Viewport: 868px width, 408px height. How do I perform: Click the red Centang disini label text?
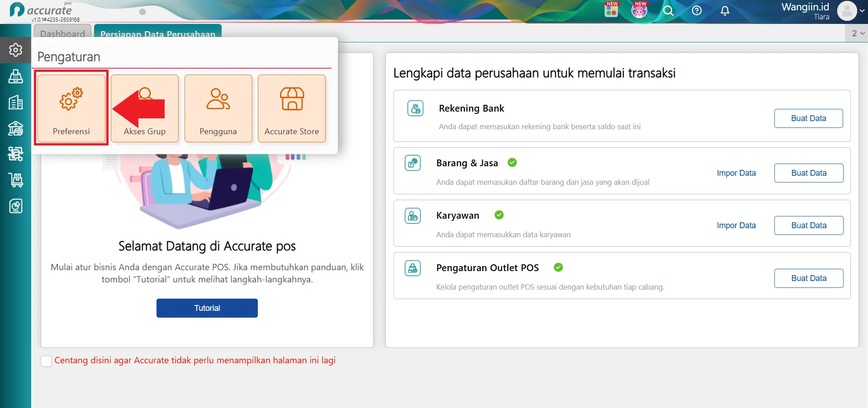[x=195, y=361]
